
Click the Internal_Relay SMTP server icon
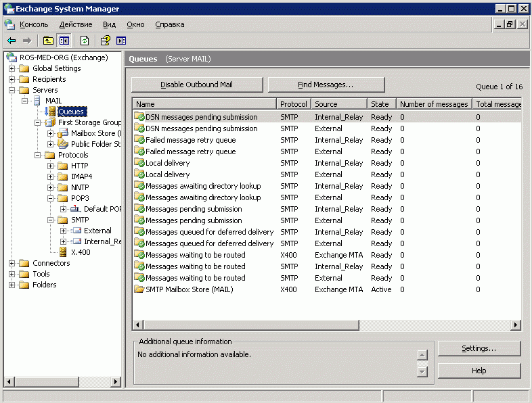pyautogui.click(x=77, y=241)
